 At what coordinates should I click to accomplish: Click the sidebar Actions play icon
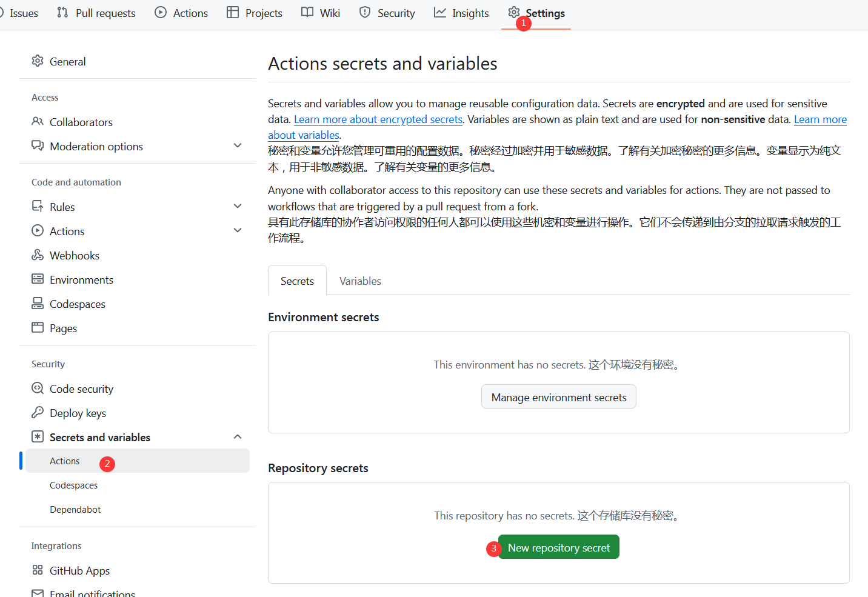38,230
